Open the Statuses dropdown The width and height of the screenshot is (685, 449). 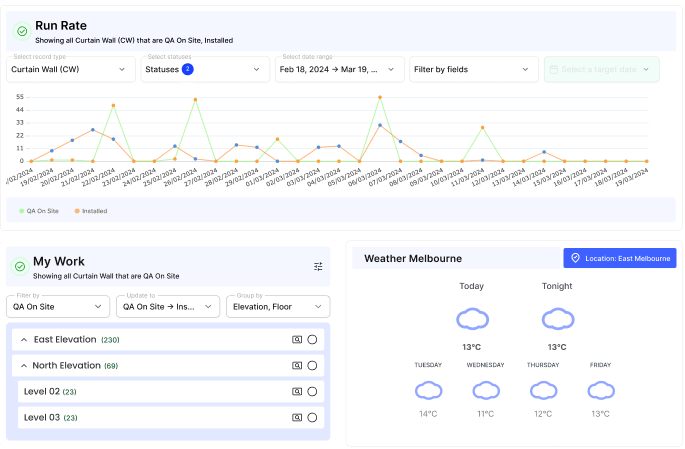coord(205,69)
